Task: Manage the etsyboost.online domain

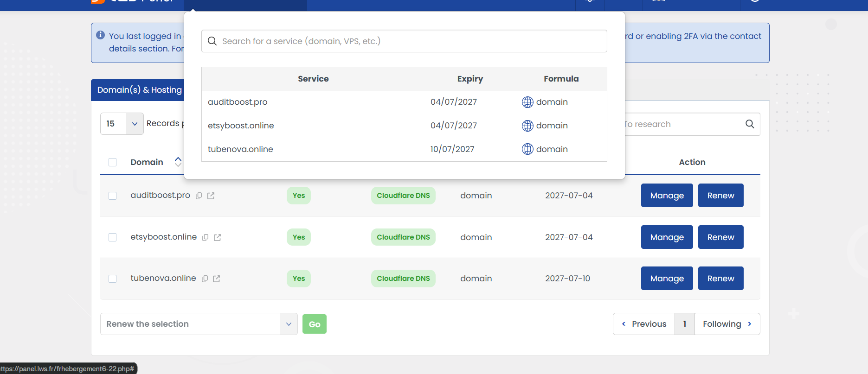Action: 667,237
